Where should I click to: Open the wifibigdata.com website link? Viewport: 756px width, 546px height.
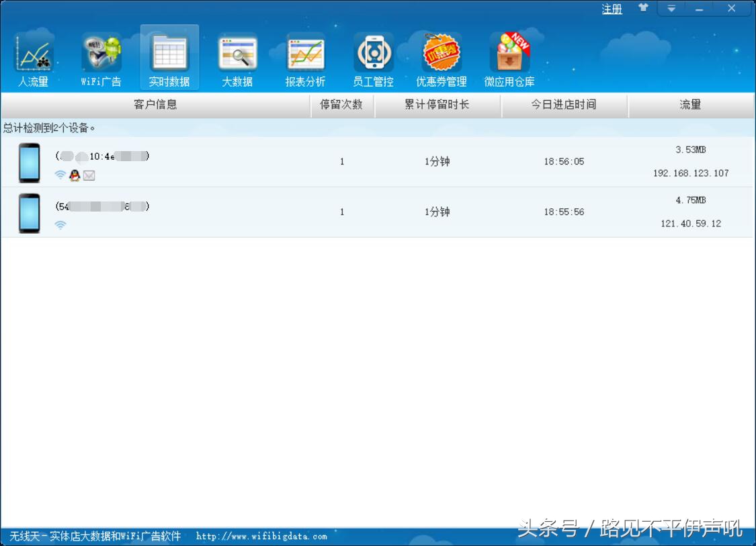pyautogui.click(x=261, y=536)
